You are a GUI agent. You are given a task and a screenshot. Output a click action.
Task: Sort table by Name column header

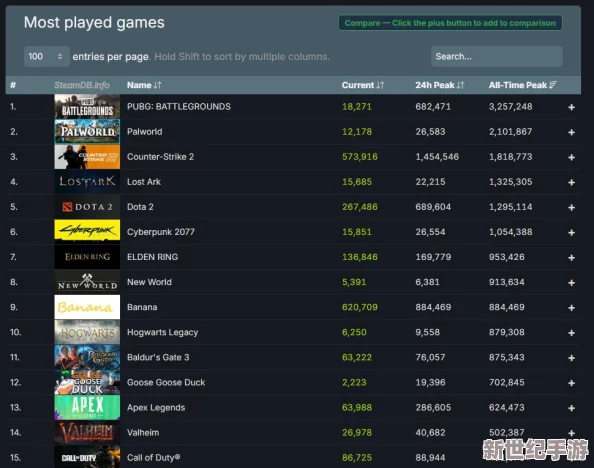point(144,85)
